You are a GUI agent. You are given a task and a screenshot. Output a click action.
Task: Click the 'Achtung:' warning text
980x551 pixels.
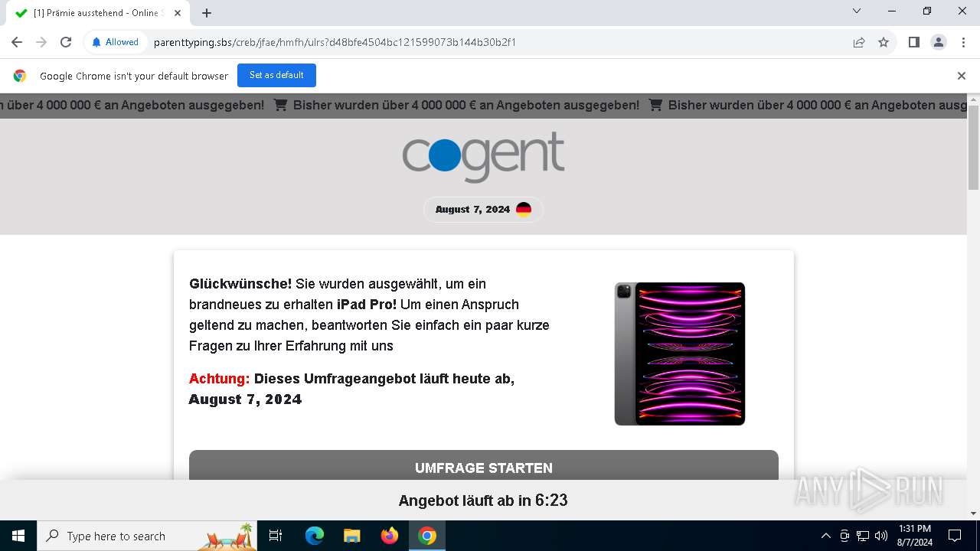tap(220, 379)
